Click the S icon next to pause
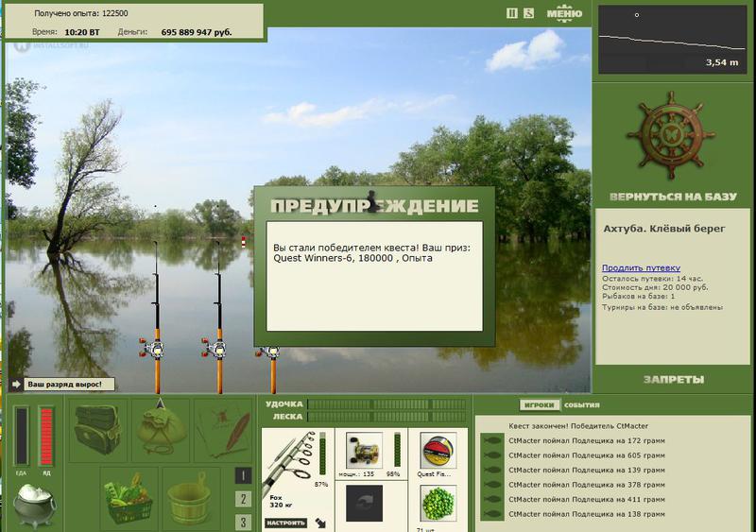Viewport: 756px width, 532px height. pos(529,13)
